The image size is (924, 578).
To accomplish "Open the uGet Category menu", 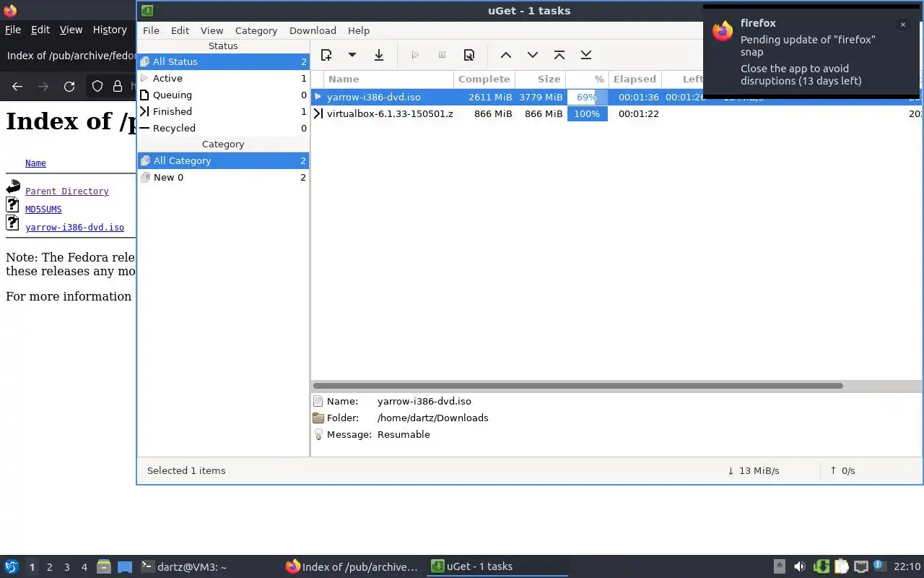I will click(256, 30).
